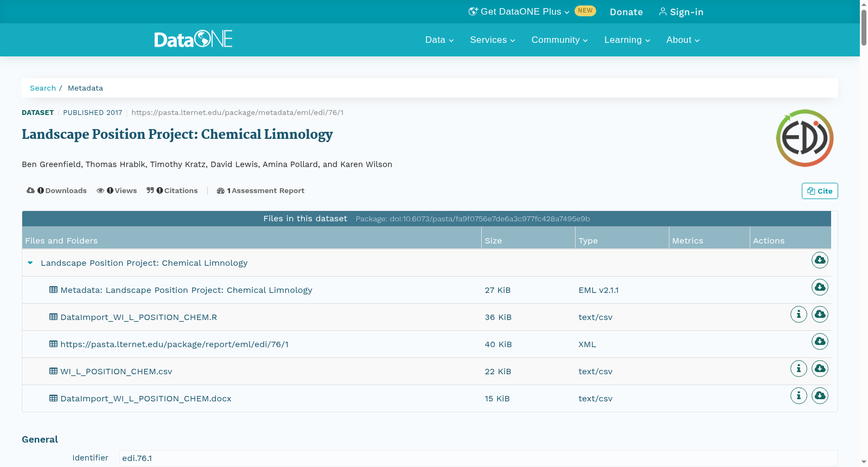
Task: Download the whole Landscape Position Project package
Action: tap(820, 260)
